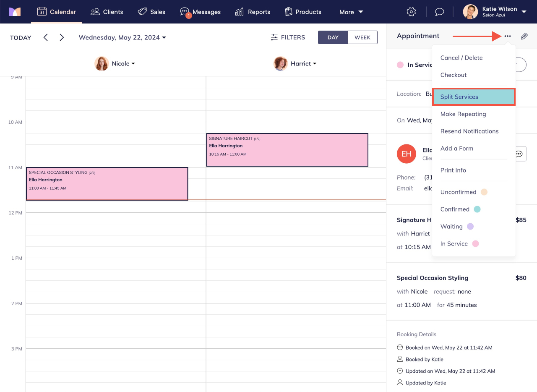Open Products
Viewport: 537px width, 392px height.
pyautogui.click(x=303, y=12)
